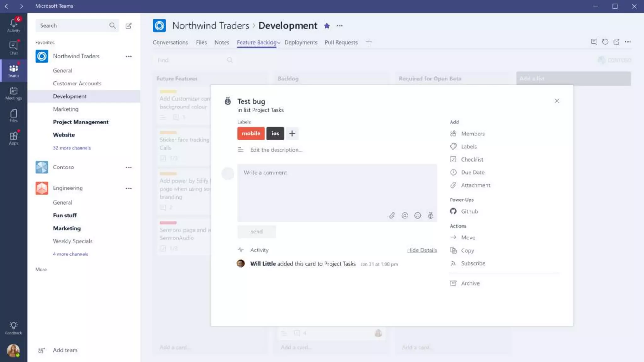The image size is (644, 362).
Task: Open the Github power-up
Action: pos(469,211)
